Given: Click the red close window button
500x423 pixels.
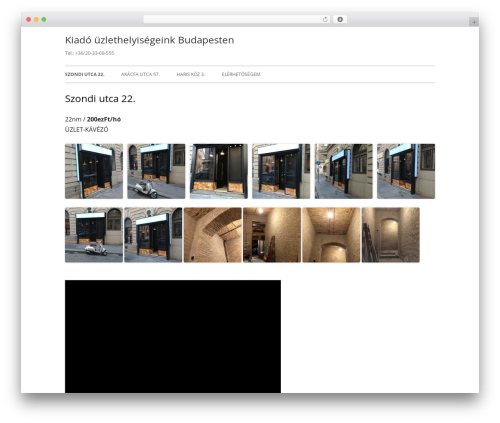Looking at the screenshot, I should point(29,20).
